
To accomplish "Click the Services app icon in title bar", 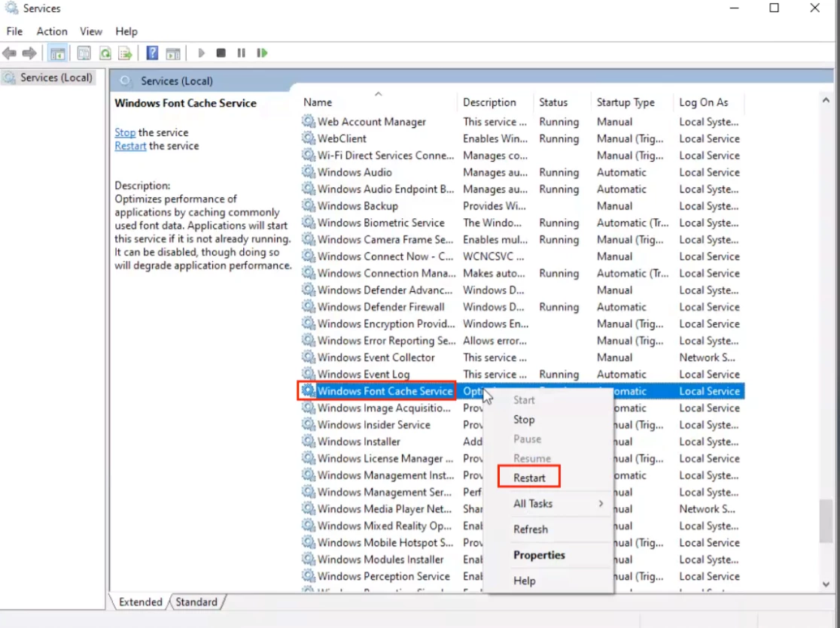I will point(11,8).
